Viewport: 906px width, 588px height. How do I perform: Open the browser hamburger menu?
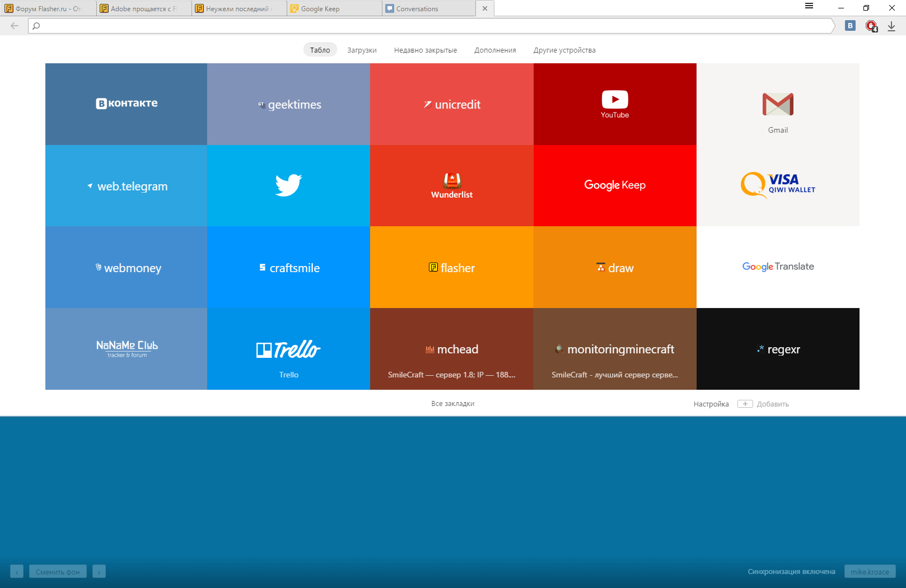[x=809, y=6]
